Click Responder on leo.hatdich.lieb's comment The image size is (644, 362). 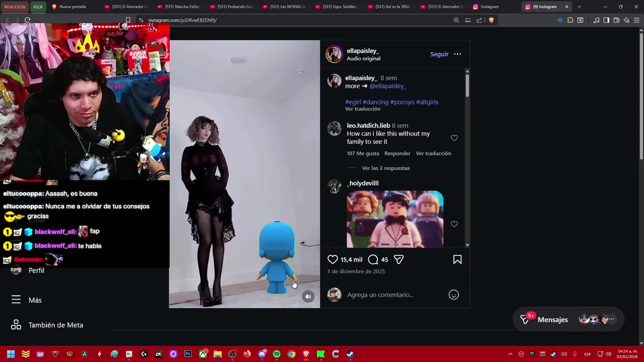pos(397,153)
